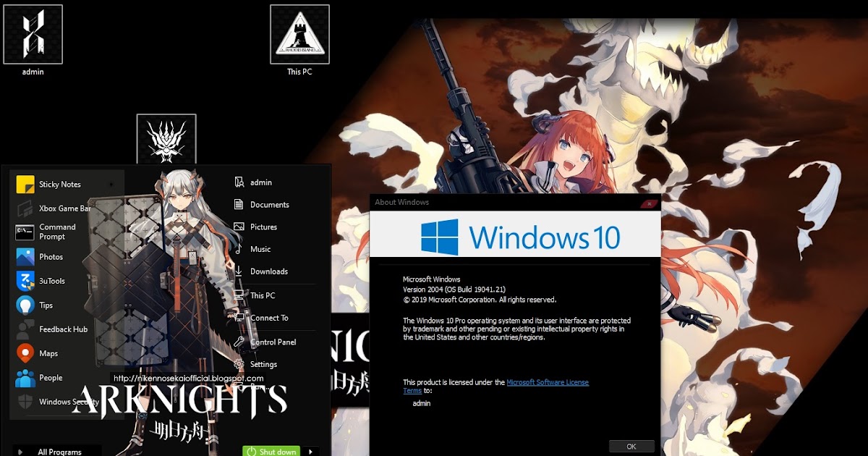Click the beast-emblem picture atop Start menu
Image resolution: width=868 pixels, height=456 pixels.
[x=166, y=139]
